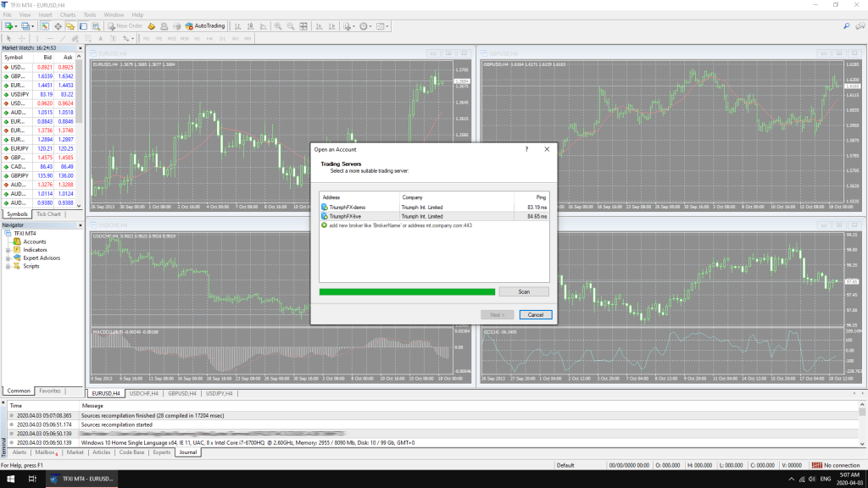Screen dimensions: 868x488
Task: Toggle the Terminal panel toolbar icon
Action: click(x=83, y=26)
